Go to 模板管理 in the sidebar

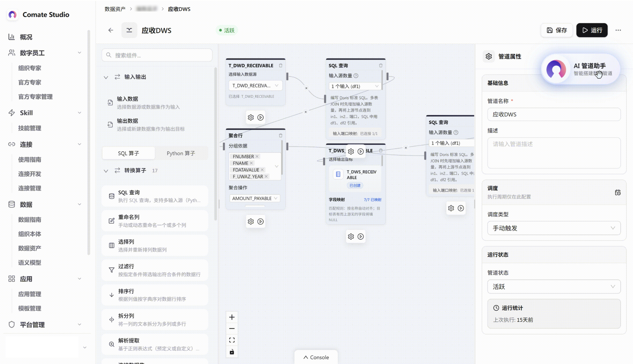click(30, 308)
